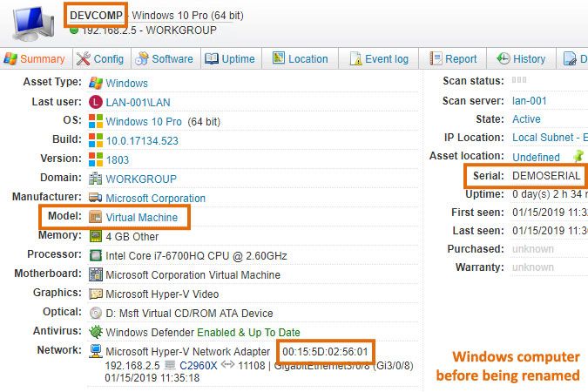Screen dimensions: 588x392
Task: Click the Active state link
Action: pyautogui.click(x=526, y=119)
